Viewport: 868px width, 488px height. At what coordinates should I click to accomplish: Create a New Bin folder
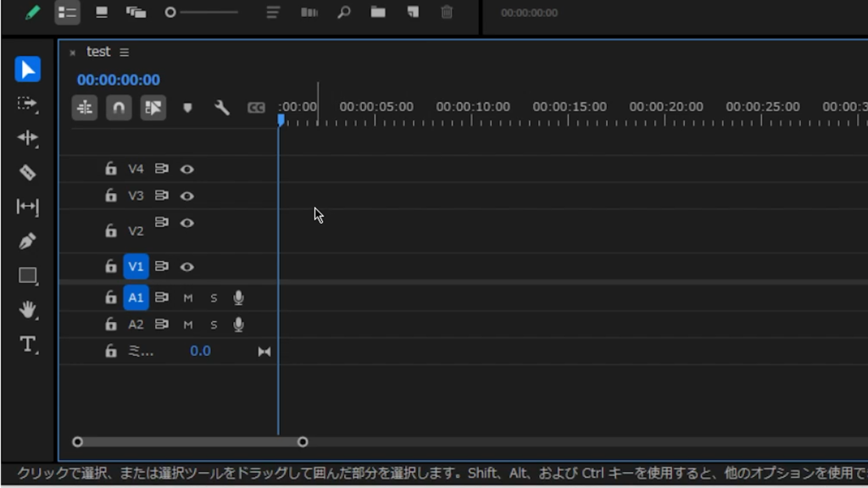click(x=378, y=12)
